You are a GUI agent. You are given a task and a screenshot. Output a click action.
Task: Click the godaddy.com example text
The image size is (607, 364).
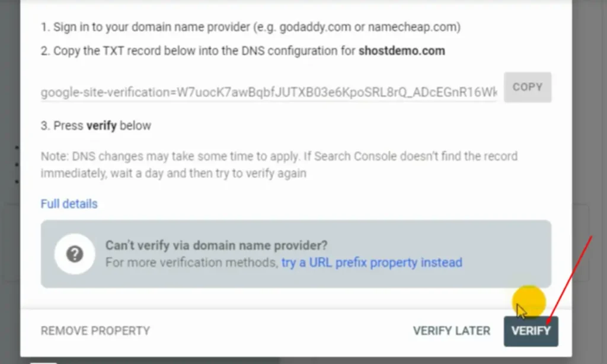302,27
